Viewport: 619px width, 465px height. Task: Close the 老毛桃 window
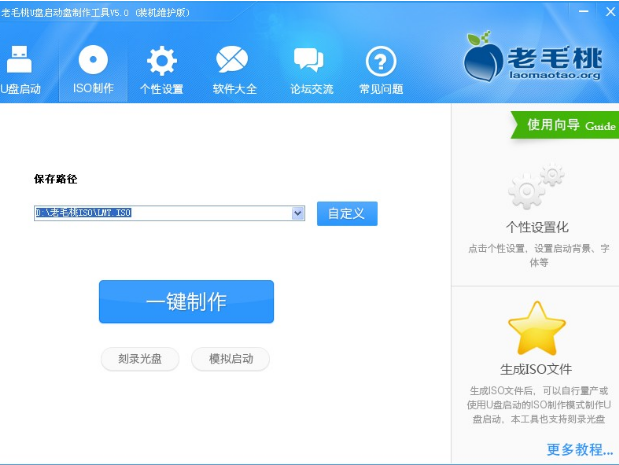coord(610,11)
